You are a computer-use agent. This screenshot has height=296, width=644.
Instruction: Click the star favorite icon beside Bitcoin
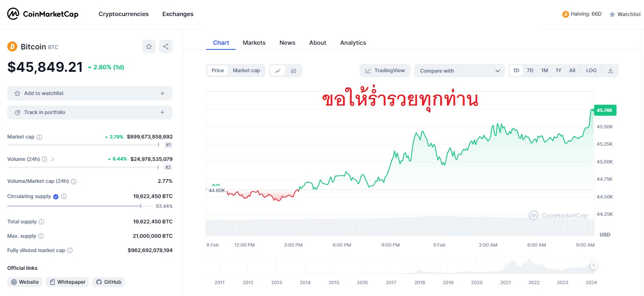pyautogui.click(x=149, y=46)
